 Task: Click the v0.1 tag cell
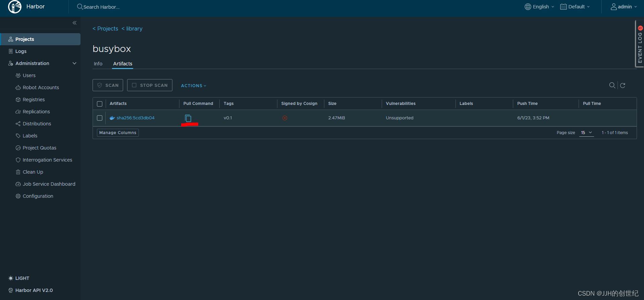tap(228, 118)
